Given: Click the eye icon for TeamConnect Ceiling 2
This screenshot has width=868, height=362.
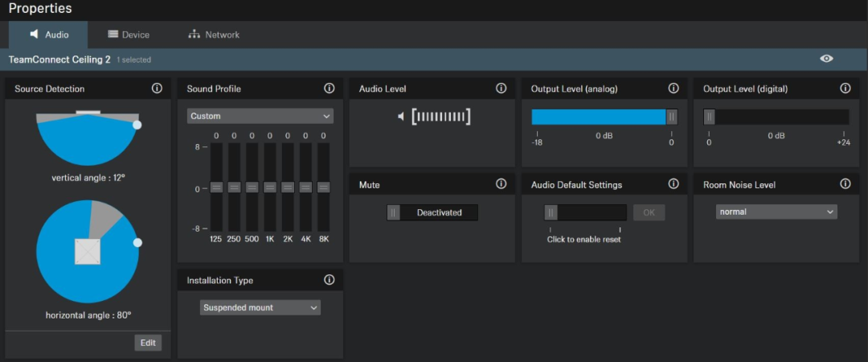Looking at the screenshot, I should [x=826, y=59].
